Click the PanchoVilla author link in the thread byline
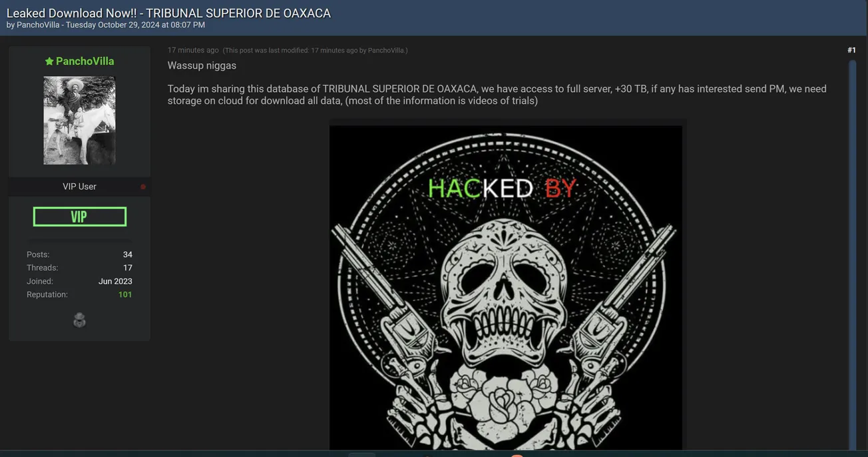 [39, 25]
